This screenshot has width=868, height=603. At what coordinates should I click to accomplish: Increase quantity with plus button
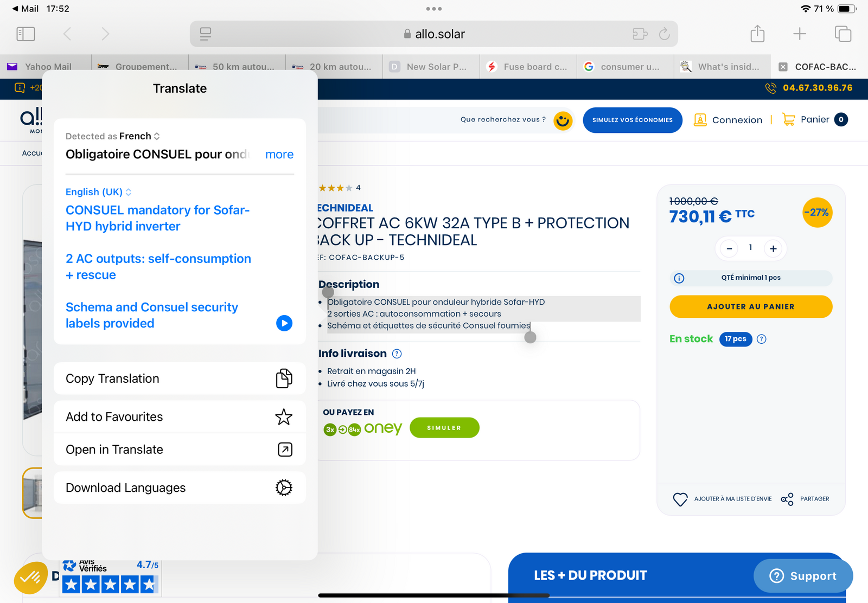pos(773,248)
